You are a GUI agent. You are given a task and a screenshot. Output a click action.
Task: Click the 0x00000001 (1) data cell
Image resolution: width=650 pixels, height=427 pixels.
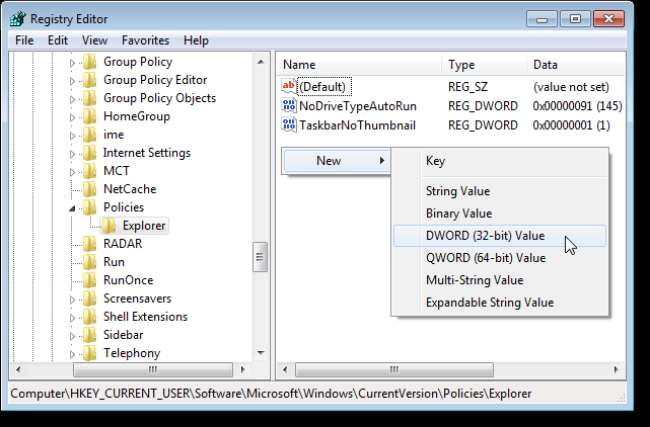click(x=571, y=125)
